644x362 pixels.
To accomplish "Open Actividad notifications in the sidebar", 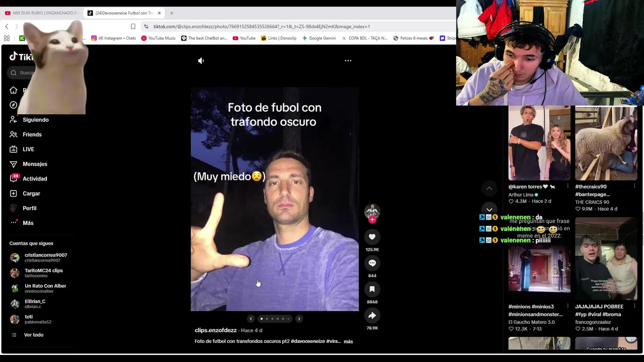I will [35, 179].
